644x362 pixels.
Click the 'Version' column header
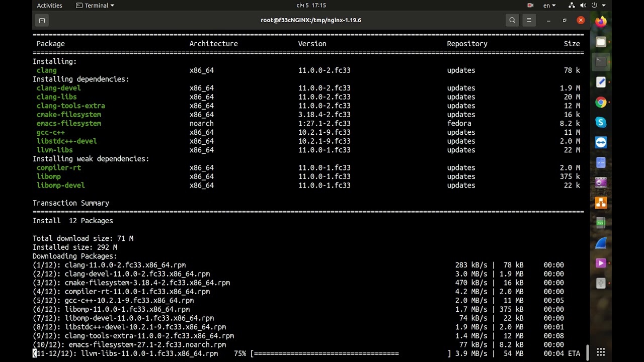(312, 44)
